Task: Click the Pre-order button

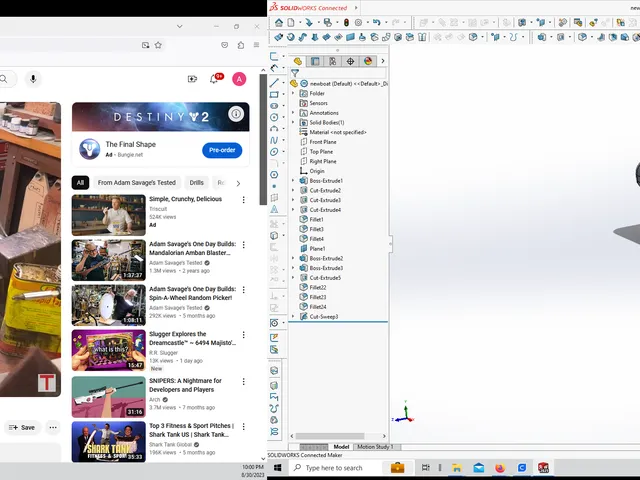Action: point(222,150)
